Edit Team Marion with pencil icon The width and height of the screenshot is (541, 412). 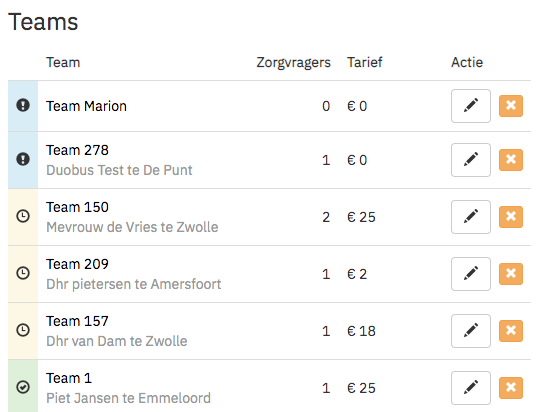pos(471,106)
